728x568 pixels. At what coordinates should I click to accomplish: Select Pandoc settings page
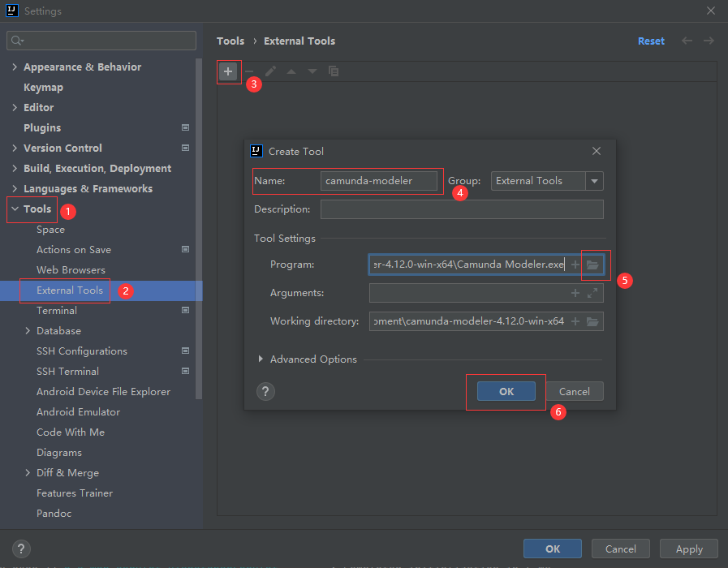click(x=54, y=514)
